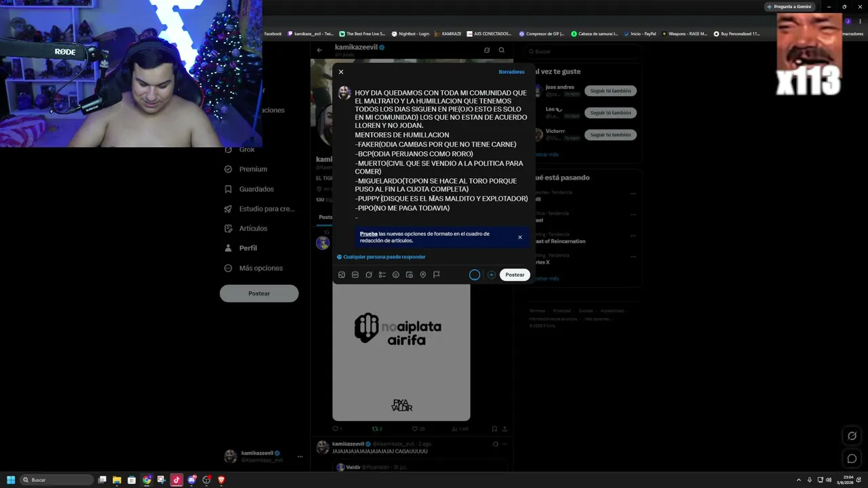Open options for second trending topic
Image resolution: width=868 pixels, height=488 pixels.
click(633, 215)
